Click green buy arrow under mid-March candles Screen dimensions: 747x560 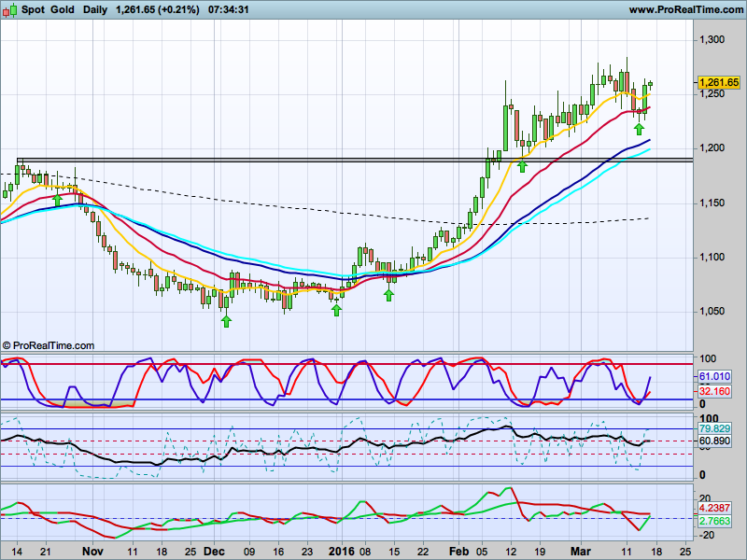tap(640, 129)
